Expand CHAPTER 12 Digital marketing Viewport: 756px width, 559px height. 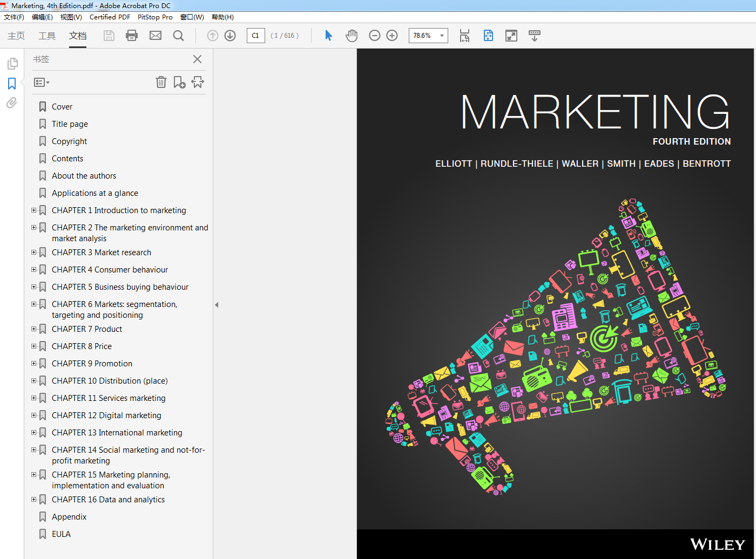[x=33, y=415]
